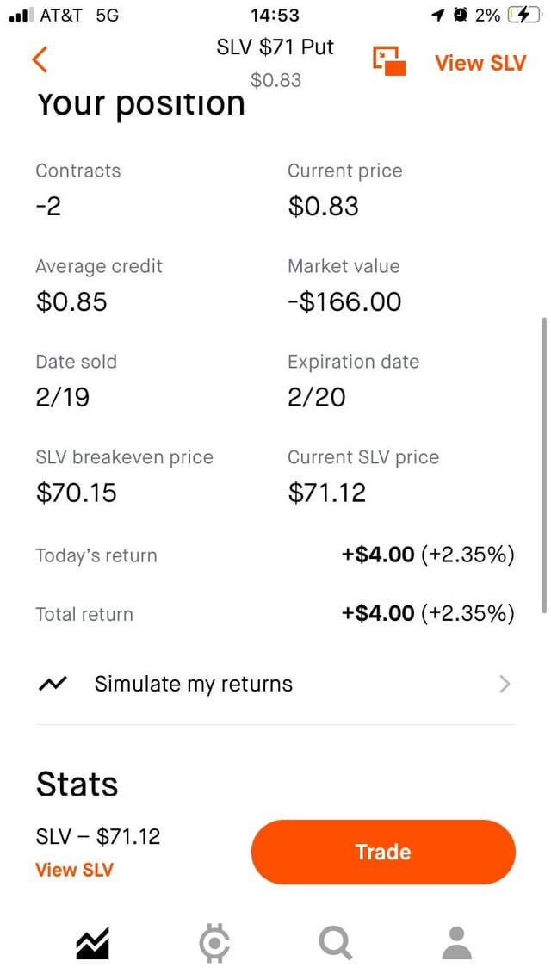Tap the picture-in-picture chart icon

click(x=389, y=61)
